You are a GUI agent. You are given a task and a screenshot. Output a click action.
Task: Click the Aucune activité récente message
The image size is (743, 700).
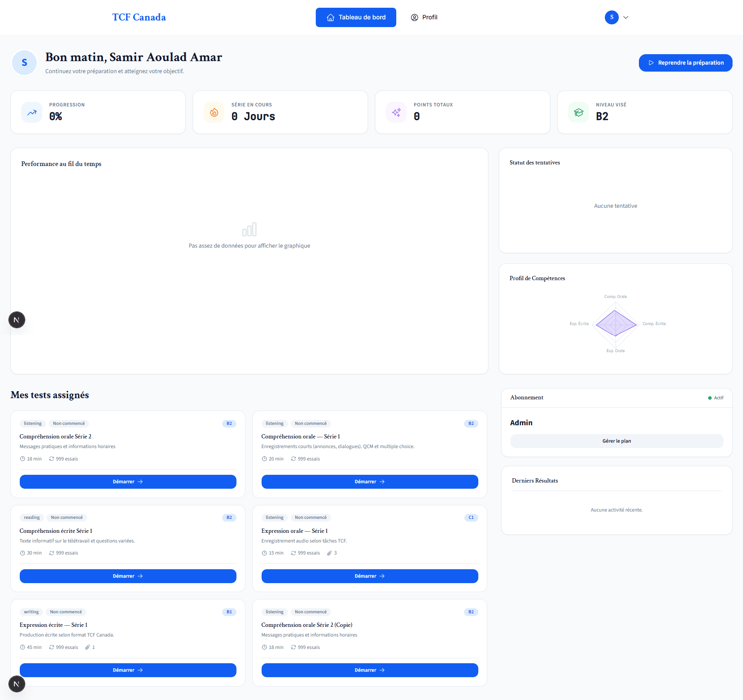coord(617,510)
